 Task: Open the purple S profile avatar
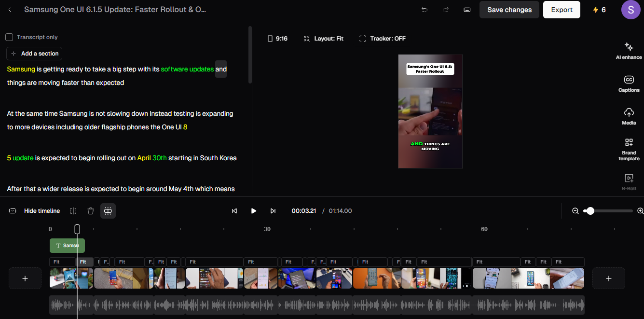(x=630, y=10)
